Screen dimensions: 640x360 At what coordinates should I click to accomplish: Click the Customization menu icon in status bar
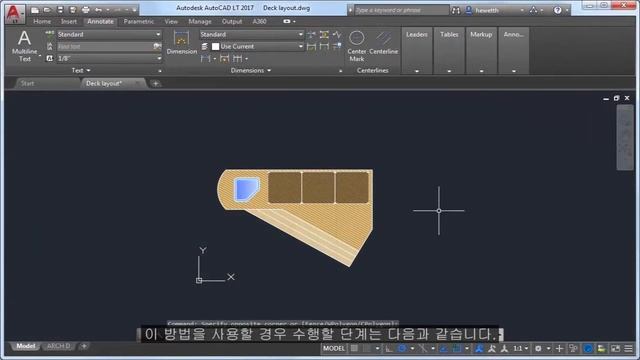point(628,348)
